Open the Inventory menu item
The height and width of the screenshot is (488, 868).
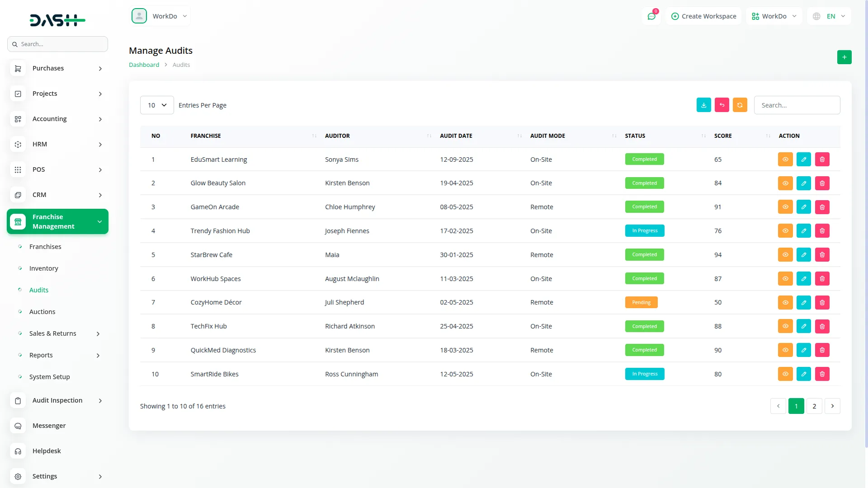43,268
